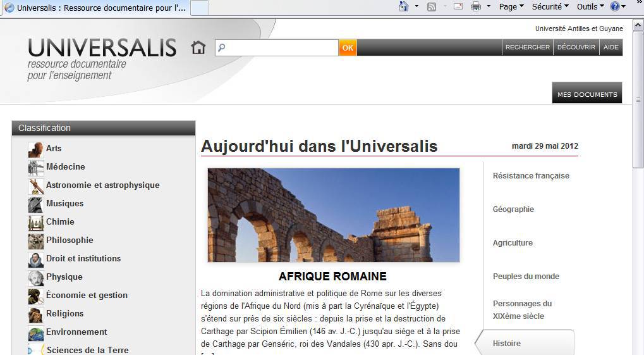Screen dimensions: 644x355
Task: Open the Religions classification link
Action: click(65, 313)
